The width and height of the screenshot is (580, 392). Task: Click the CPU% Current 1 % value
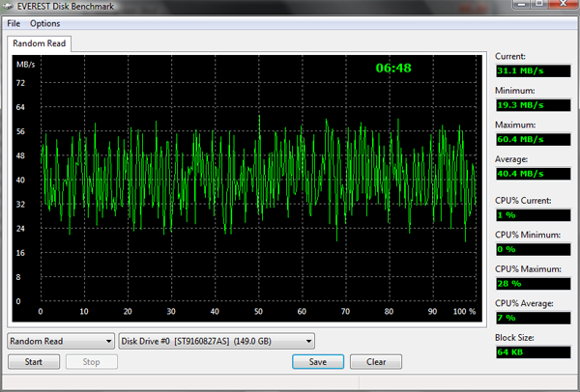click(533, 215)
